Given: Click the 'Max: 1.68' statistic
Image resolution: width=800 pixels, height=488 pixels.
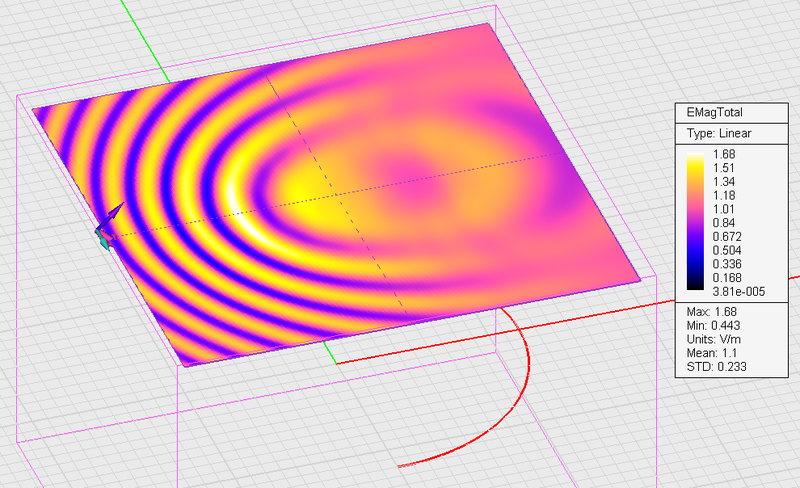Looking at the screenshot, I should pos(712,312).
